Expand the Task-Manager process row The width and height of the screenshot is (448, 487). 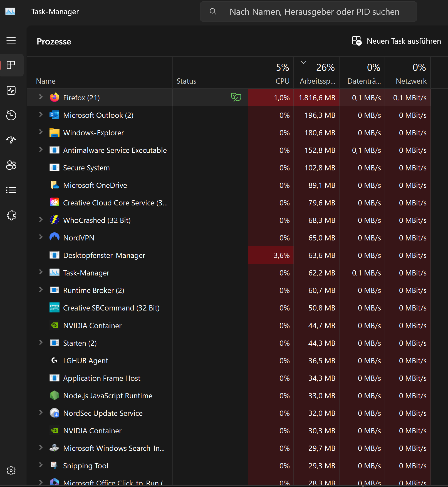41,272
